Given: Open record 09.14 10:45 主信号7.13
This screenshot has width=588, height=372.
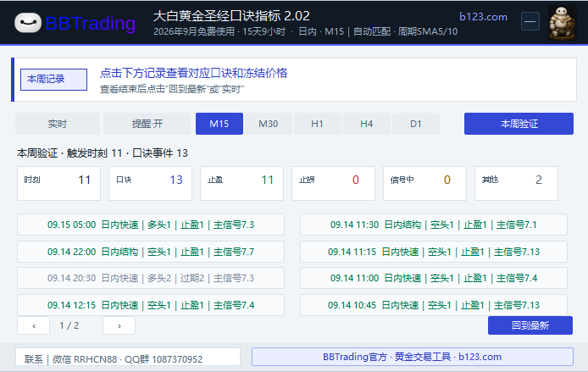Looking at the screenshot, I should (x=434, y=305).
